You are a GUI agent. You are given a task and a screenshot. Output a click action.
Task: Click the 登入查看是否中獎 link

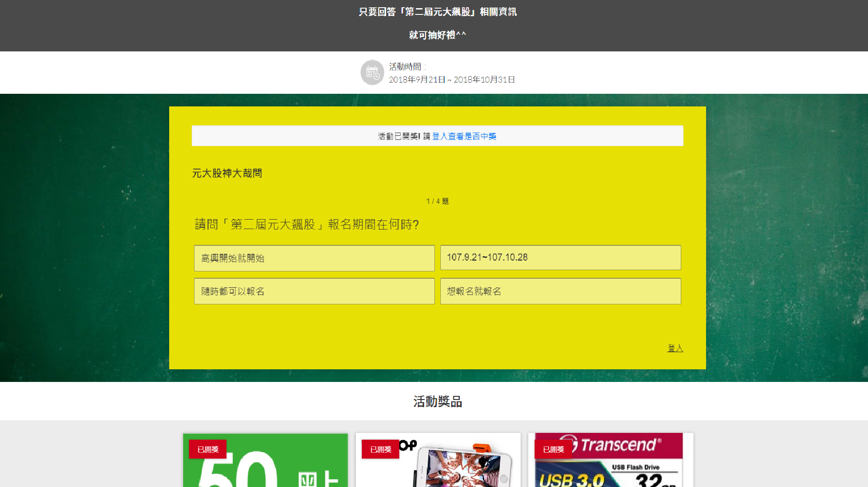pyautogui.click(x=464, y=136)
